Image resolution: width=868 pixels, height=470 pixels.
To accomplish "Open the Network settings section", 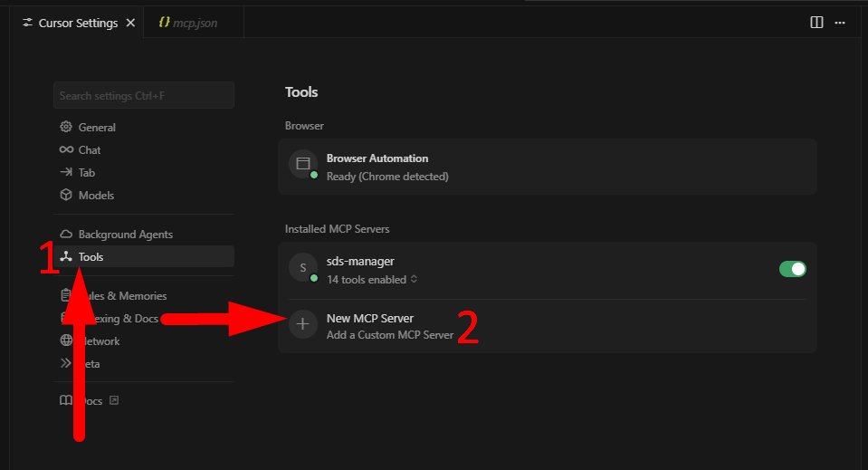I will click(101, 341).
